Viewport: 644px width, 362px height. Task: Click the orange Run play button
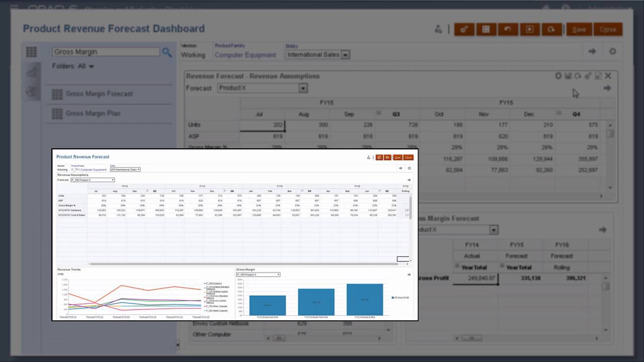(530, 29)
